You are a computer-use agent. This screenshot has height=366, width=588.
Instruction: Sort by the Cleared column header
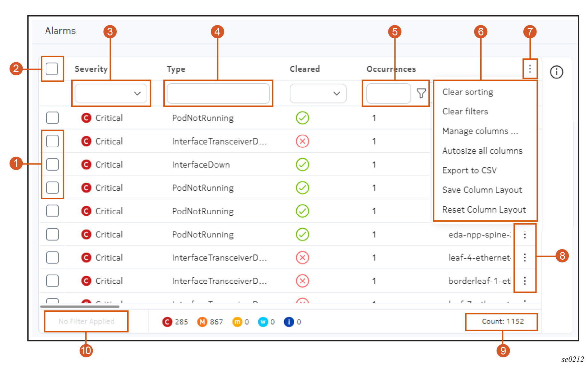tap(304, 69)
